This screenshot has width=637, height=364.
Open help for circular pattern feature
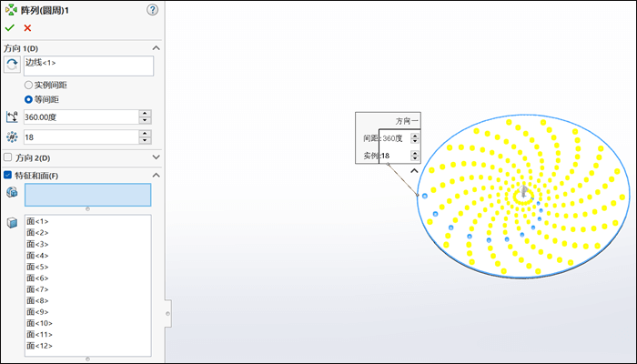coord(152,10)
